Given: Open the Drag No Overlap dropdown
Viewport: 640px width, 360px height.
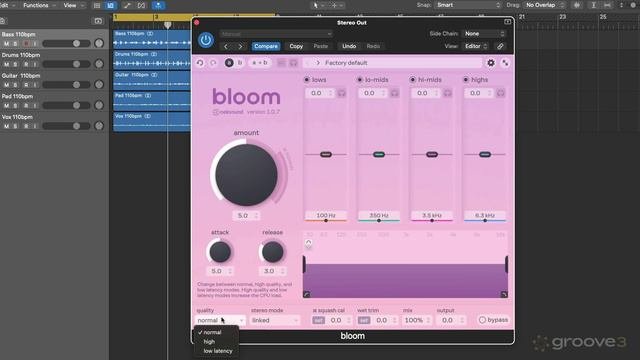Looking at the screenshot, I should click(x=544, y=5).
